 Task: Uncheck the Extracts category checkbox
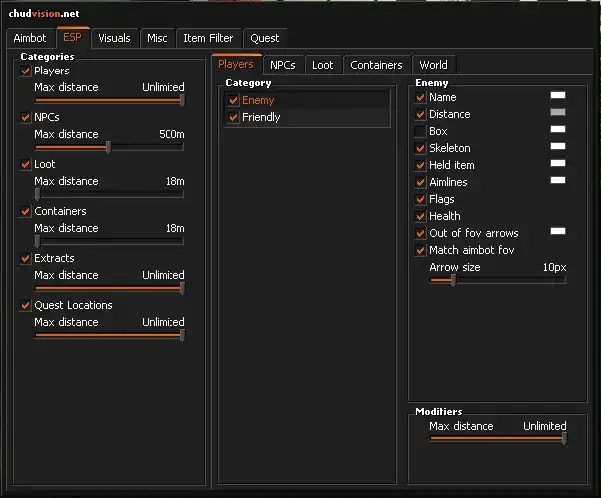point(26,258)
